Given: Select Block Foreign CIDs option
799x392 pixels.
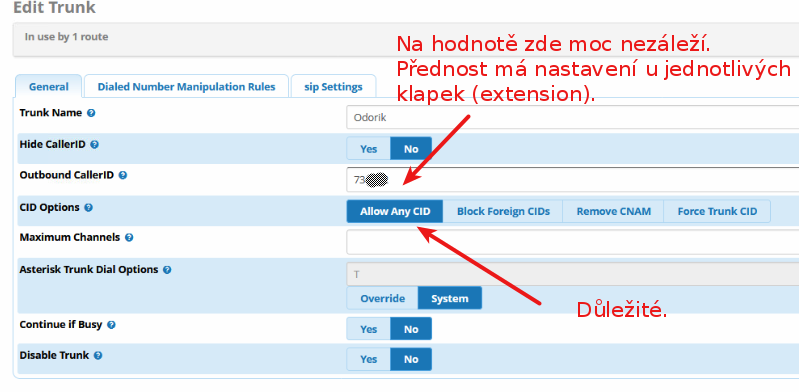Looking at the screenshot, I should 503,211.
